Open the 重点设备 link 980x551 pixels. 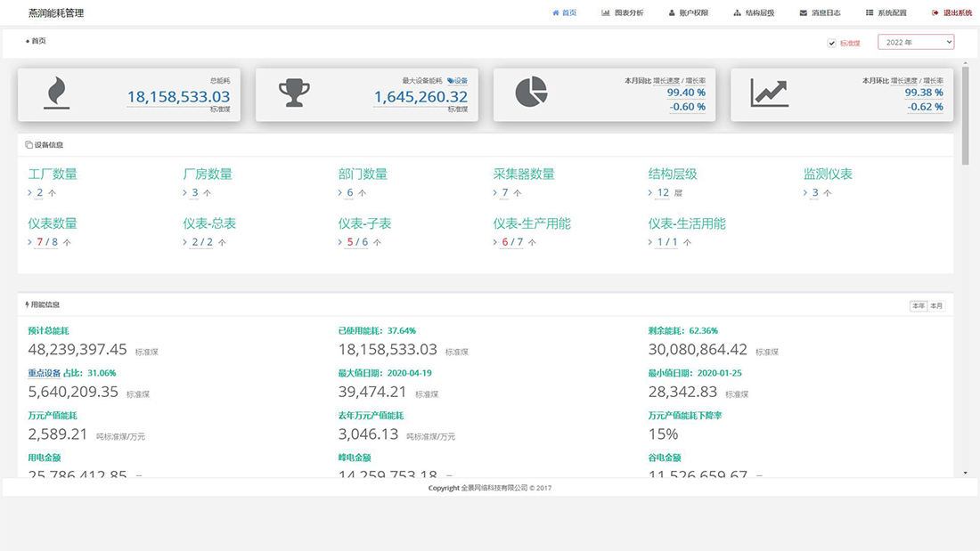[x=45, y=373]
